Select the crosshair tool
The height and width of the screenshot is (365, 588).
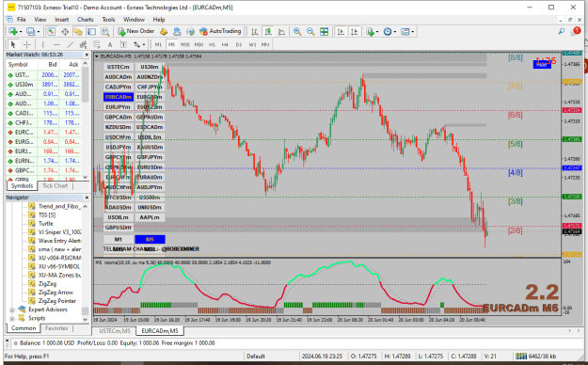pos(27,44)
